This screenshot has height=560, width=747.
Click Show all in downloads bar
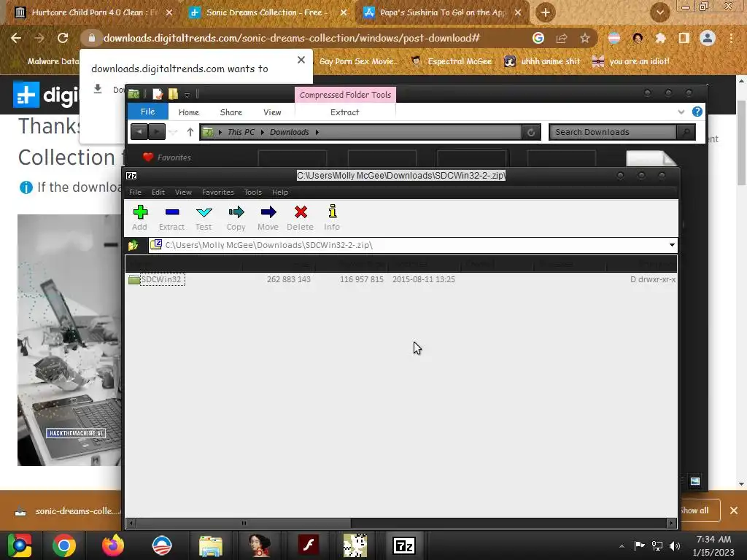694,510
